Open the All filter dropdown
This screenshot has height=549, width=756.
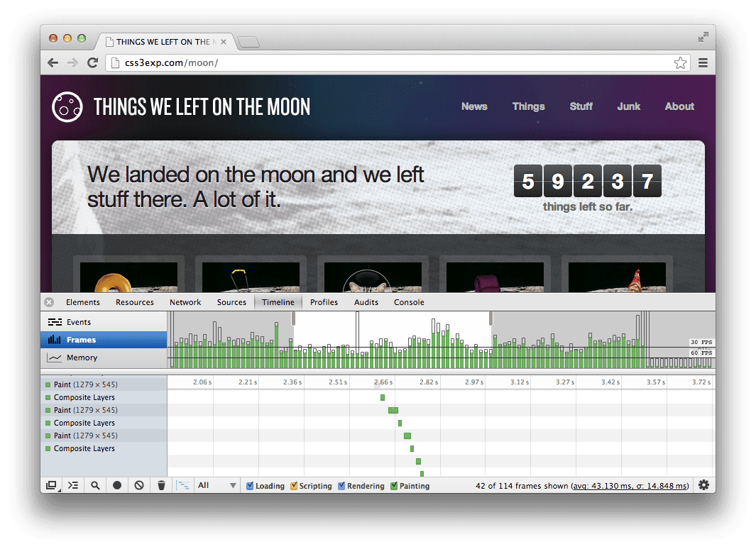(x=217, y=485)
